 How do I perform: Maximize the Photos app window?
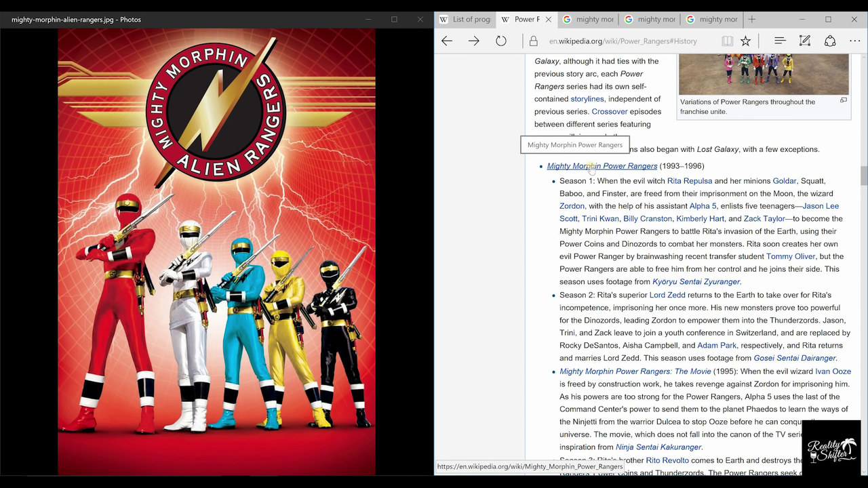pos(394,19)
